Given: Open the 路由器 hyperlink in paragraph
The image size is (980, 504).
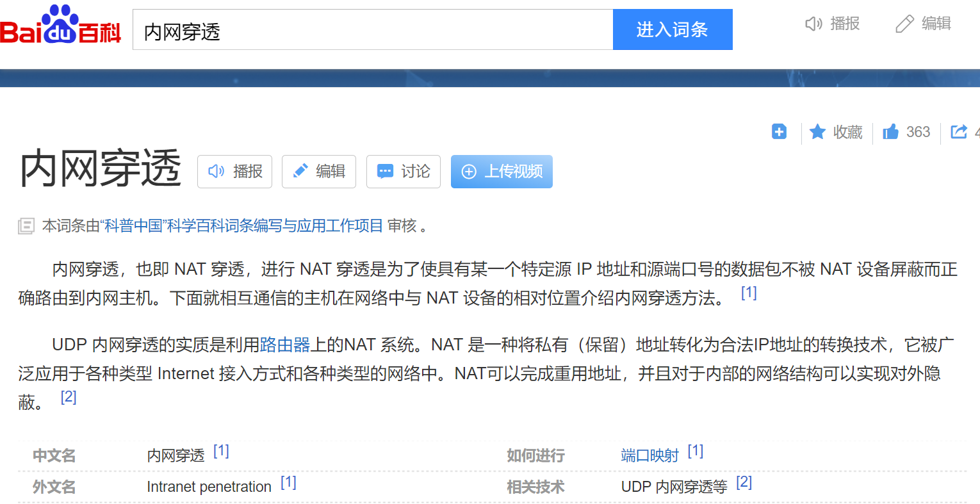Looking at the screenshot, I should tap(285, 345).
